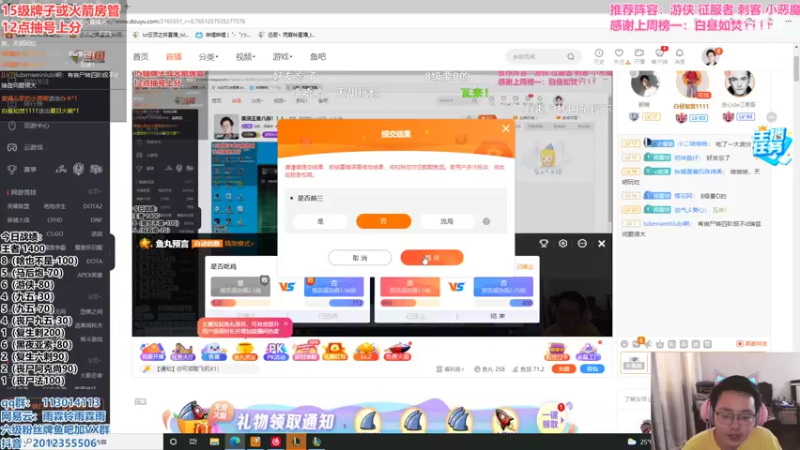This screenshot has width=800, height=450.
Task: Open the 历史 clock icon
Action: [598, 56]
